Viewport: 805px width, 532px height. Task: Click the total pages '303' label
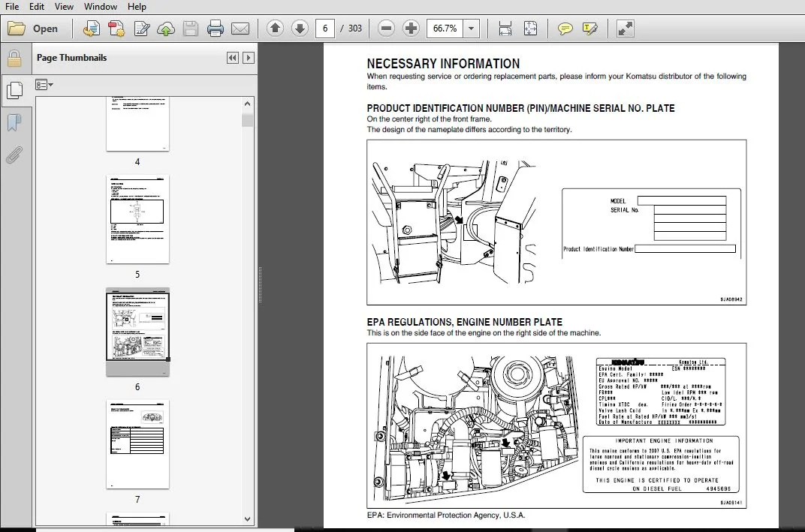coord(354,29)
